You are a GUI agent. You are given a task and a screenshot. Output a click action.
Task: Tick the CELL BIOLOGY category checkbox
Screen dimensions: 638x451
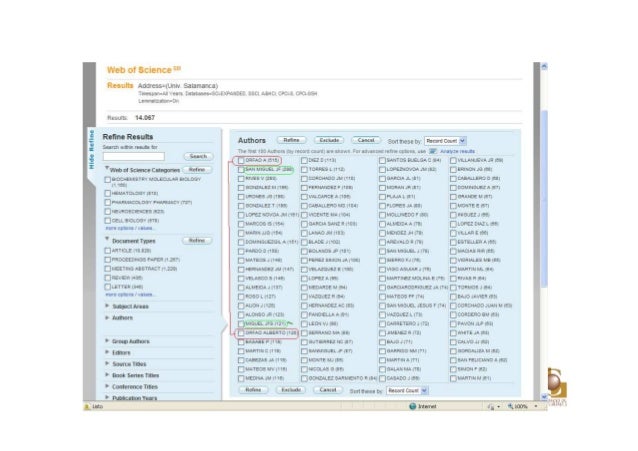(108, 221)
